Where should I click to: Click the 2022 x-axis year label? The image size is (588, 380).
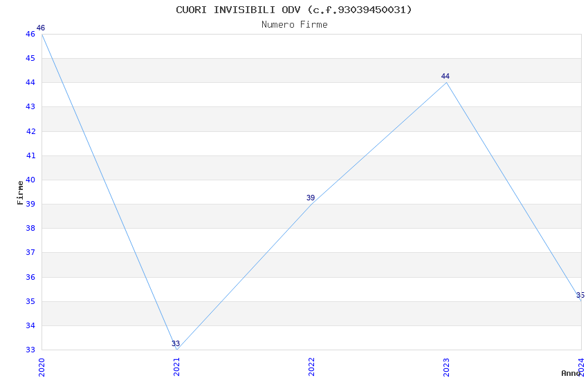(311, 367)
